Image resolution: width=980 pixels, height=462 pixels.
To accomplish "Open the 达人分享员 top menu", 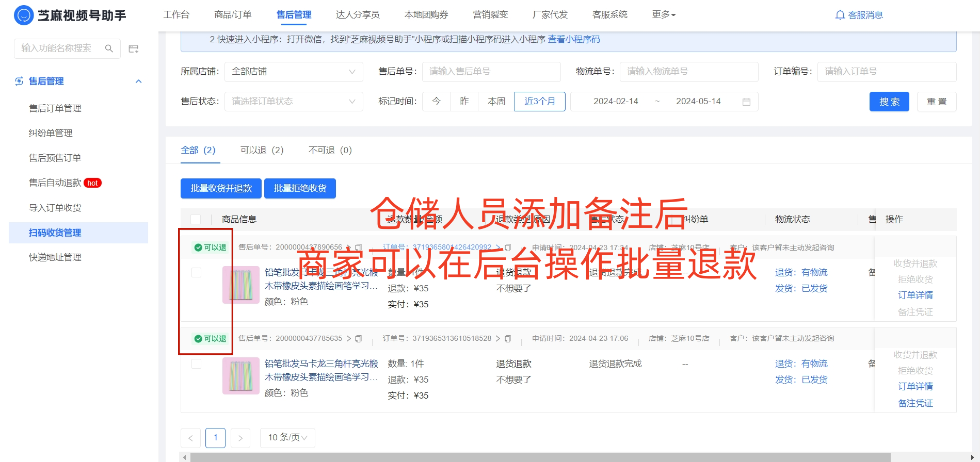I will point(358,14).
